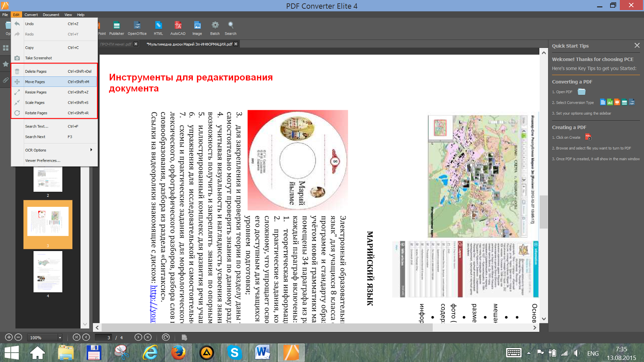Close the Quick Start Tips panel
This screenshot has height=362, width=644.
pos(637,45)
